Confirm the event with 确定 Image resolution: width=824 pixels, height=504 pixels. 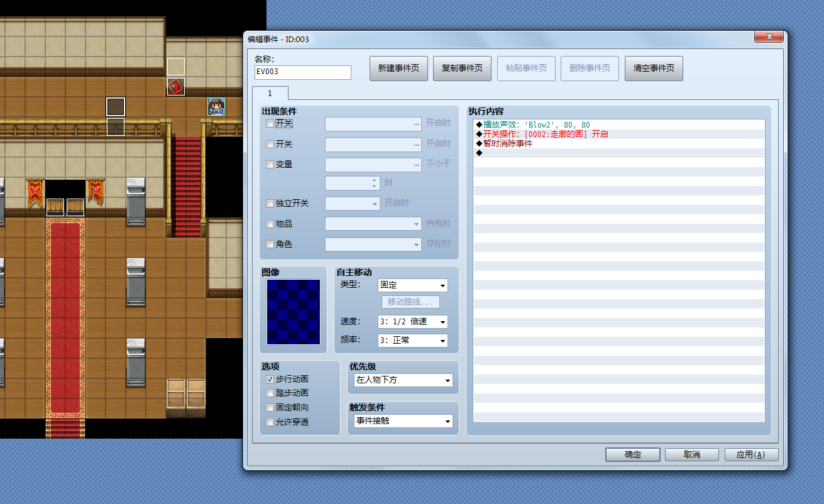(633, 455)
